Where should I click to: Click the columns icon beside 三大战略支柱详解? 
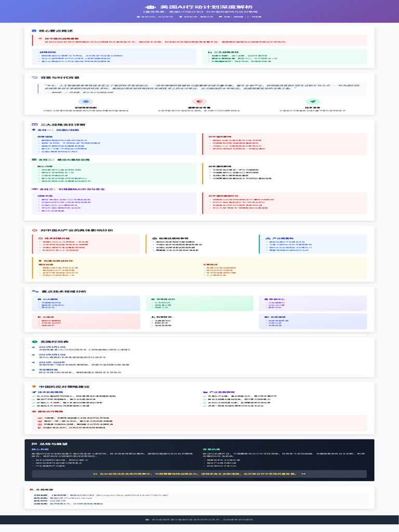coord(34,125)
